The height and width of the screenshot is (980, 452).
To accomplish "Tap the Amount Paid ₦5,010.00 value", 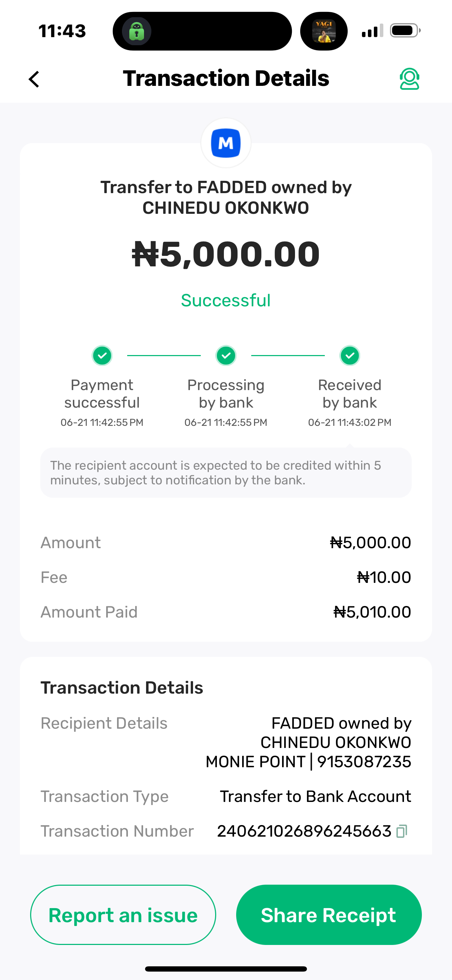I will (x=372, y=612).
